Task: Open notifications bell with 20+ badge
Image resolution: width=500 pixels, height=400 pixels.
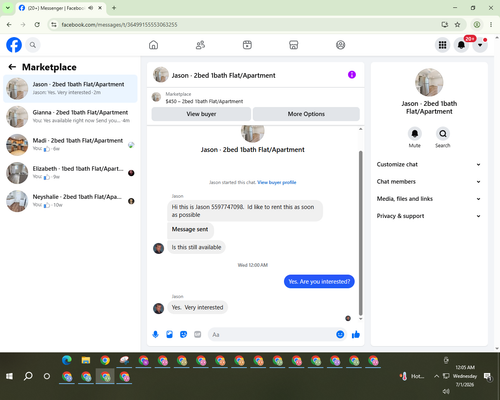Action: click(x=461, y=45)
